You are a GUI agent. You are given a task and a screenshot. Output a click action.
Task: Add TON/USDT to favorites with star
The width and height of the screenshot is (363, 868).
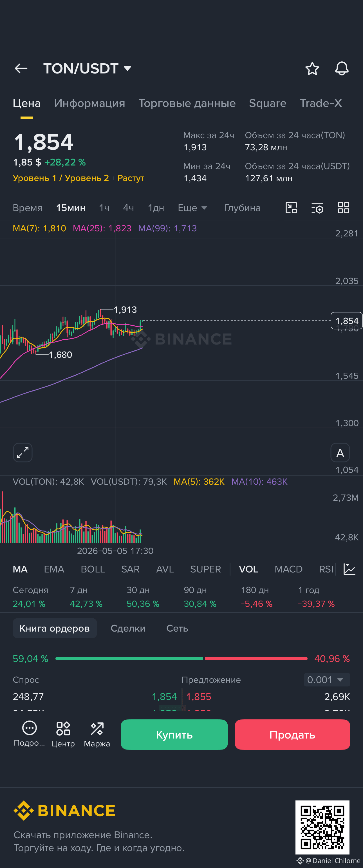tap(312, 69)
